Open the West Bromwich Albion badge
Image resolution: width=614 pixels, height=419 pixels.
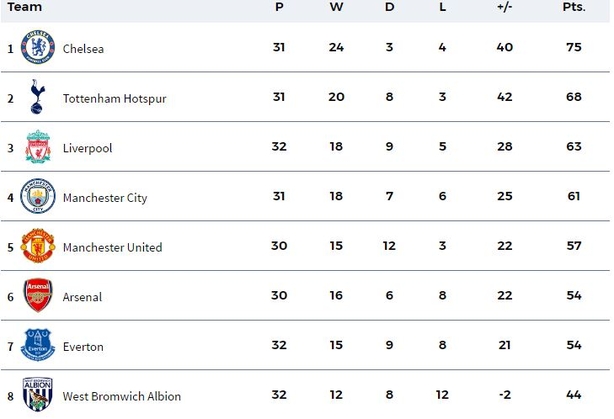[x=38, y=394]
